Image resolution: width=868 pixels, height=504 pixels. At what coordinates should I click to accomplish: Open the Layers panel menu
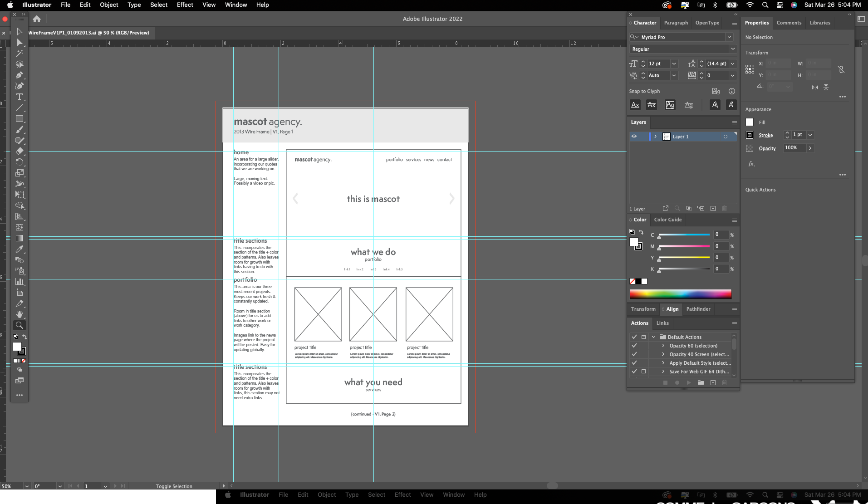[x=734, y=122]
